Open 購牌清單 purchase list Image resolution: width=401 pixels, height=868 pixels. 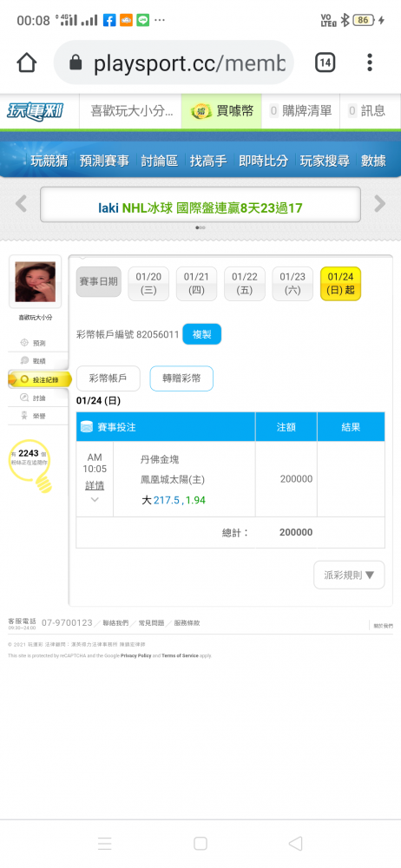pos(300,111)
